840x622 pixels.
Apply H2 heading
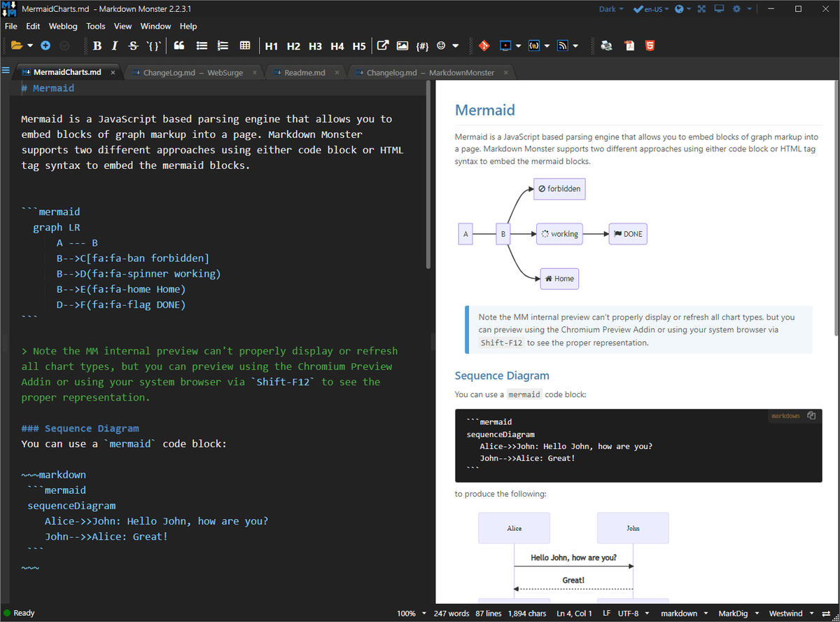[x=293, y=46]
